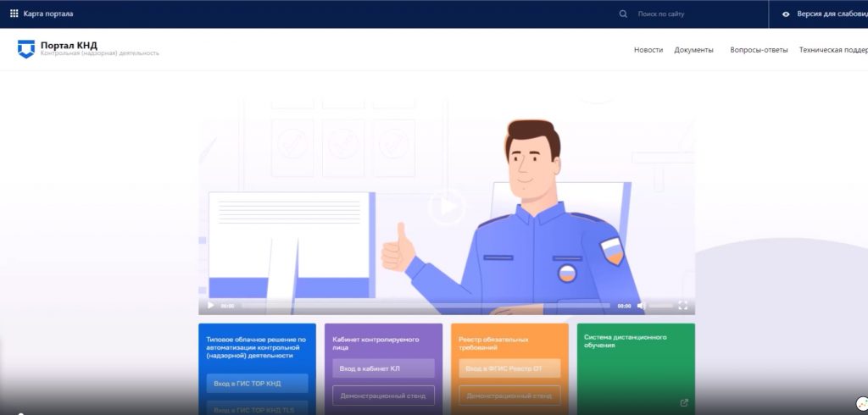The width and height of the screenshot is (868, 415).
Task: Open the Документы menu item
Action: coord(693,50)
